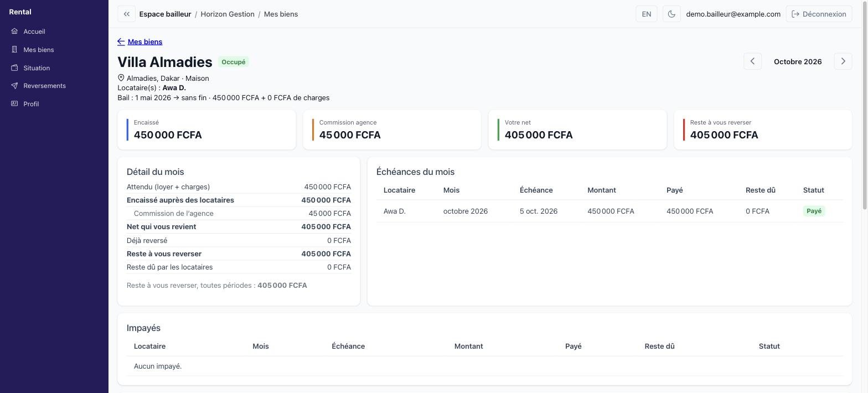The height and width of the screenshot is (393, 868).
Task: Click the Encaissé 450 000 FCFA card
Action: (x=206, y=130)
